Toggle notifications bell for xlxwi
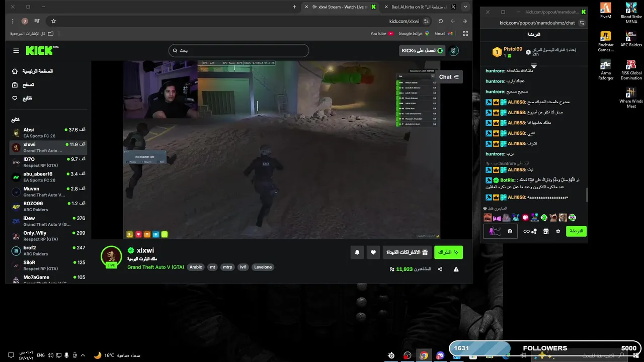 point(357,252)
